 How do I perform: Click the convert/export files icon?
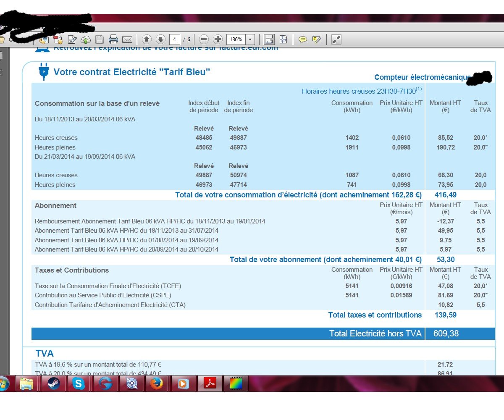[44, 40]
